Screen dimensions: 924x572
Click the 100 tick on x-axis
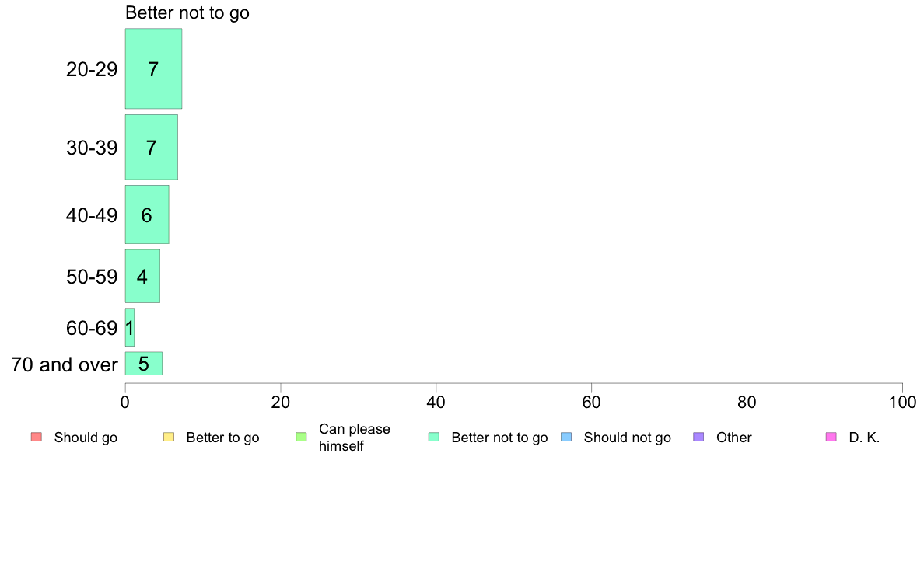pos(902,403)
